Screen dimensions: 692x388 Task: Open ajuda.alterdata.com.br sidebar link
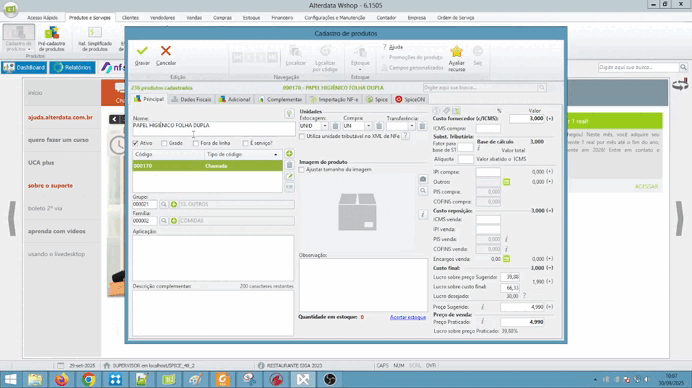coord(60,117)
